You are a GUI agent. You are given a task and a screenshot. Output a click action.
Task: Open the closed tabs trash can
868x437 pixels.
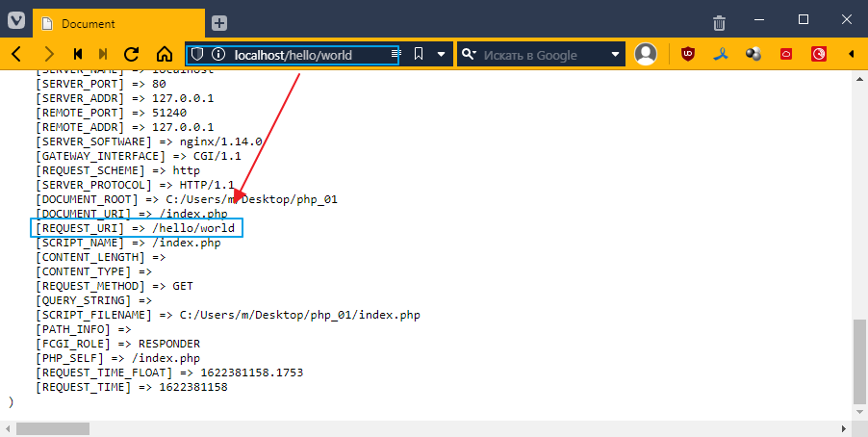719,22
